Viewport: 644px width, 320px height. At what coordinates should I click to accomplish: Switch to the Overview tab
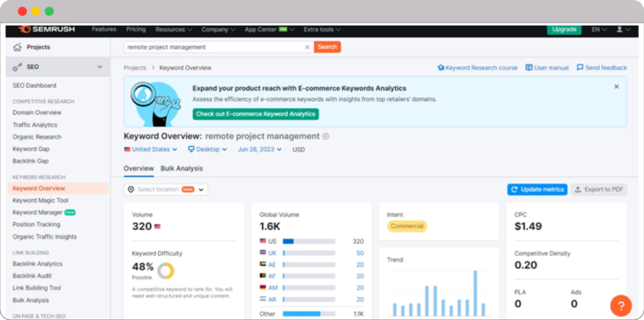click(x=139, y=168)
